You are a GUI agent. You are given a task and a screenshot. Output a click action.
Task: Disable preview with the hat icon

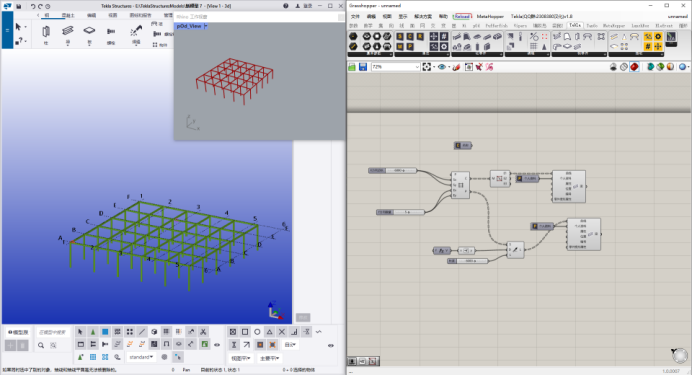[x=613, y=67]
